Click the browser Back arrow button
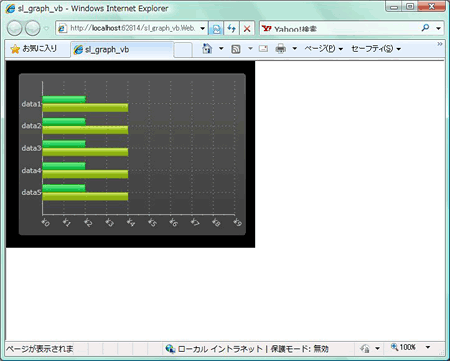 15,28
